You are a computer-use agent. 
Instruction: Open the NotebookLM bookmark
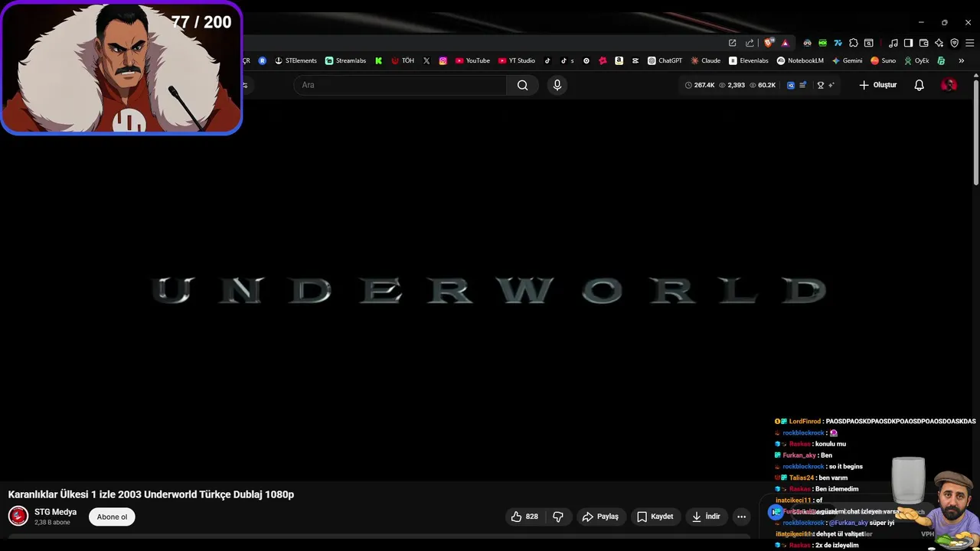pyautogui.click(x=800, y=60)
